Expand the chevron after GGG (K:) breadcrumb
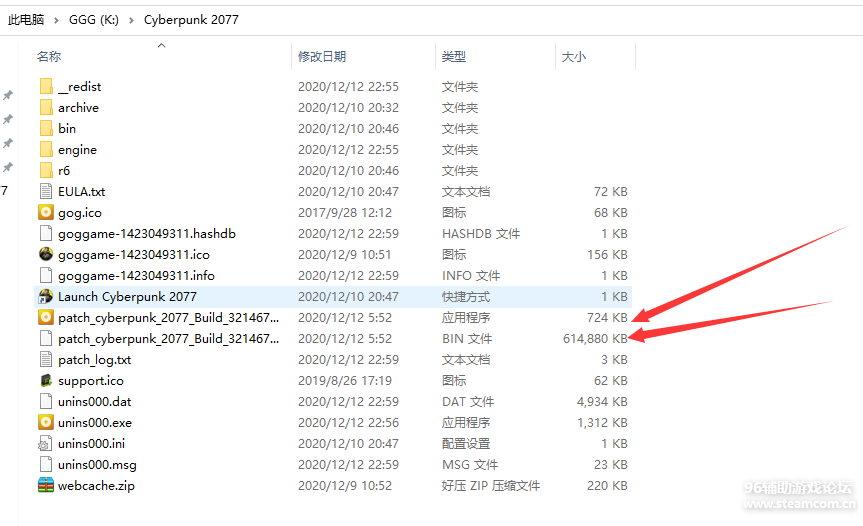 (x=131, y=19)
